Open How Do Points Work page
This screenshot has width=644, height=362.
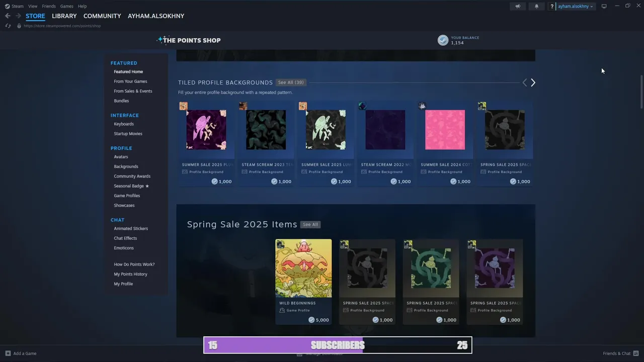coord(134,264)
